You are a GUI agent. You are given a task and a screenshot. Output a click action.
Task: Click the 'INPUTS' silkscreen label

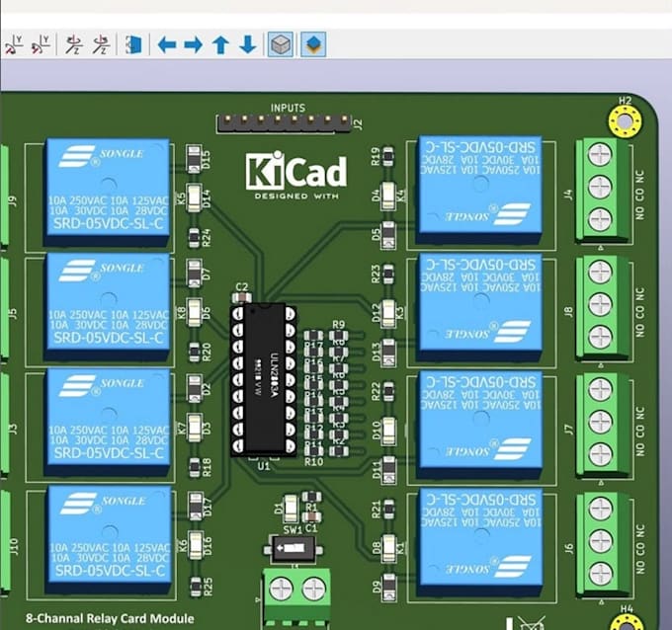tap(288, 108)
